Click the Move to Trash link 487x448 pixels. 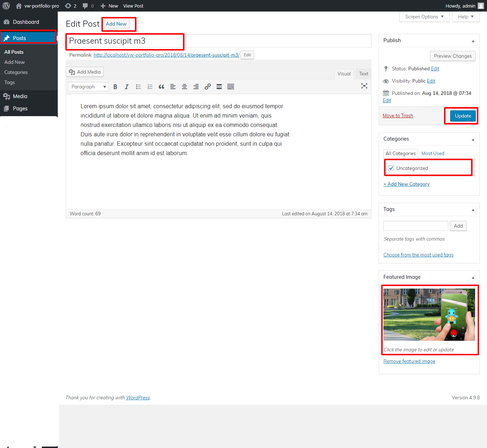coord(397,116)
